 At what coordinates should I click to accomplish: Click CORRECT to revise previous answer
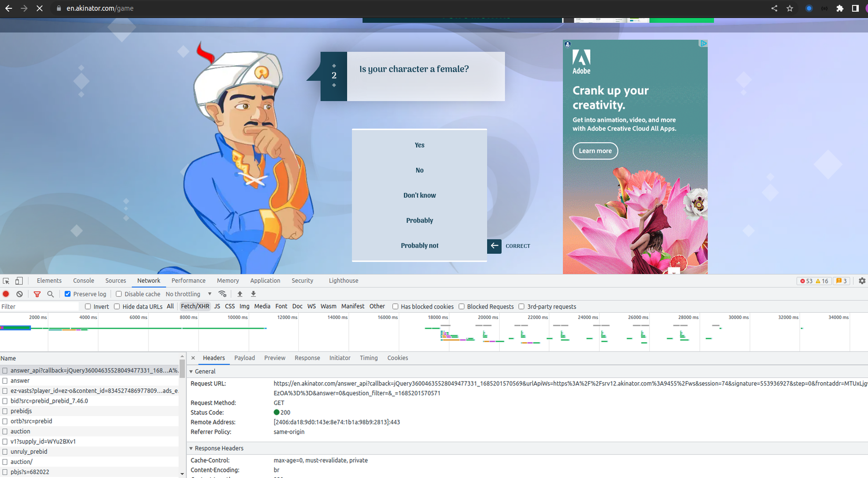click(x=509, y=246)
